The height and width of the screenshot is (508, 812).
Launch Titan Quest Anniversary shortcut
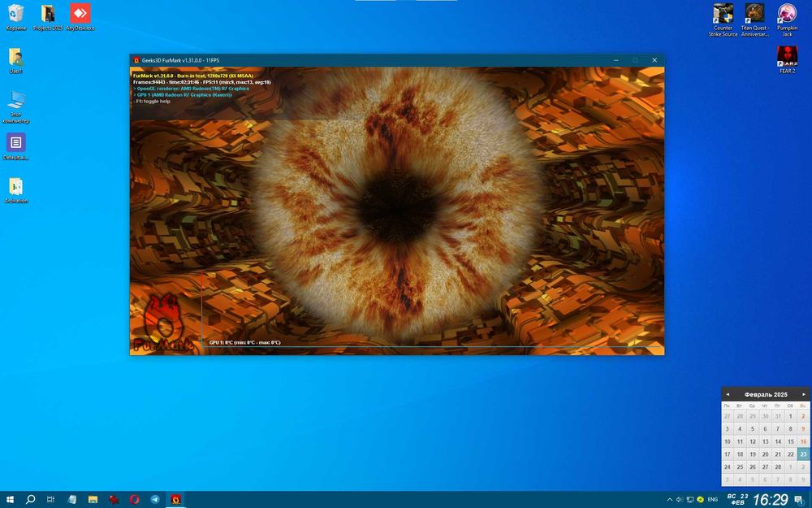(x=755, y=20)
